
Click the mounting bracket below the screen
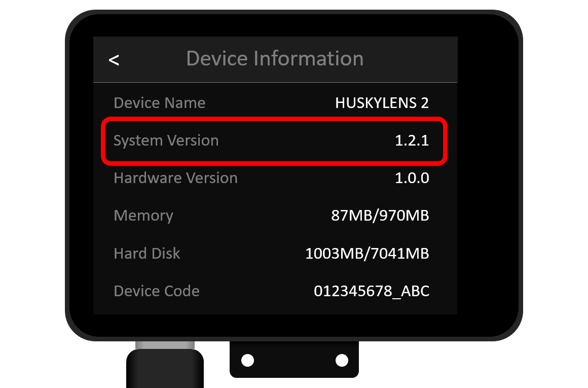[x=295, y=360]
